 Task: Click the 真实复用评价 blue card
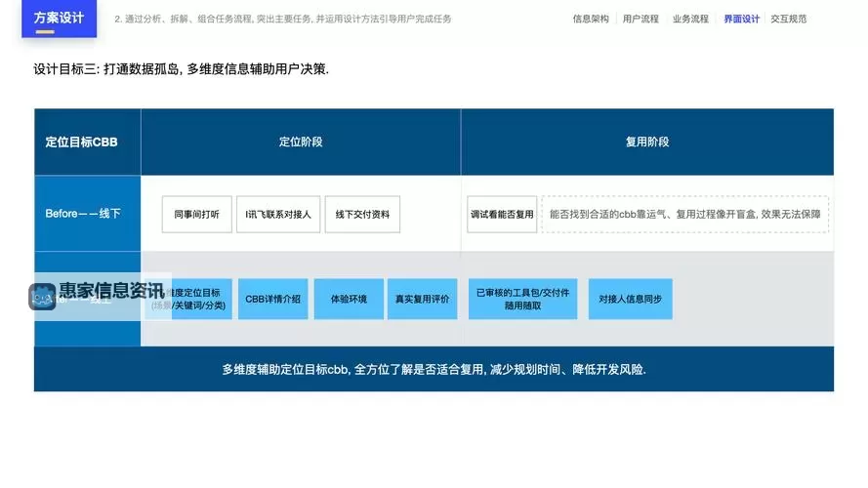tap(423, 299)
